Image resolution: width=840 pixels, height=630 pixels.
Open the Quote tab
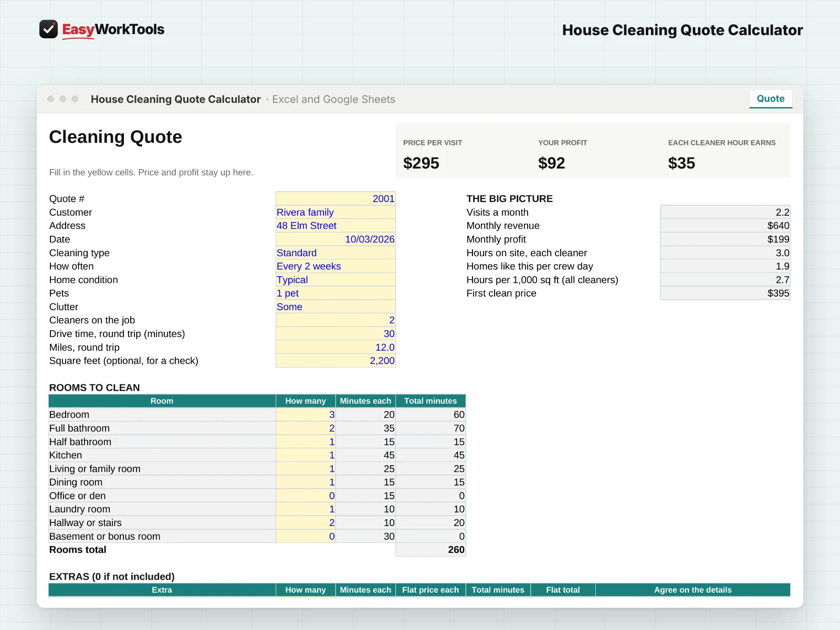click(770, 99)
